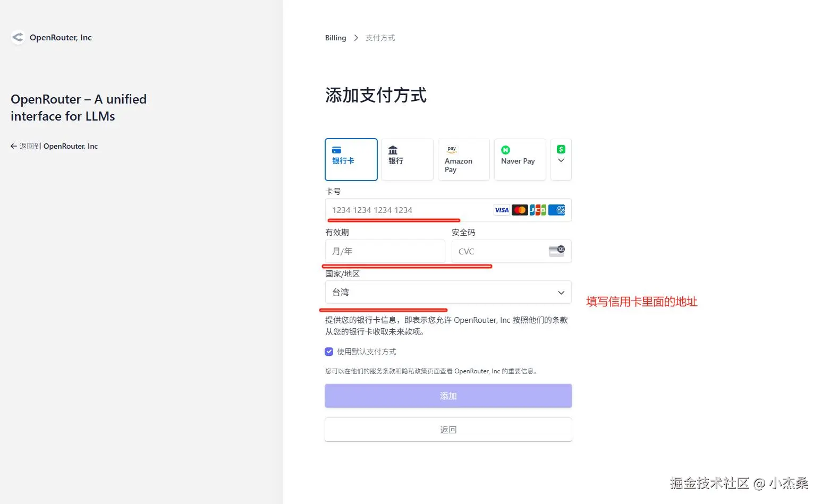Click the Billing breadcrumb link
This screenshot has width=822, height=504.
pyautogui.click(x=335, y=37)
